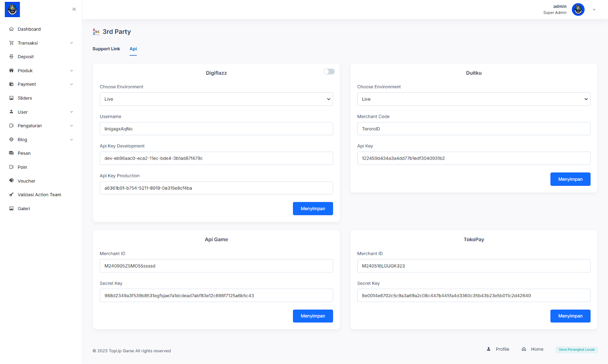Open the footer Profile link

coord(502,349)
